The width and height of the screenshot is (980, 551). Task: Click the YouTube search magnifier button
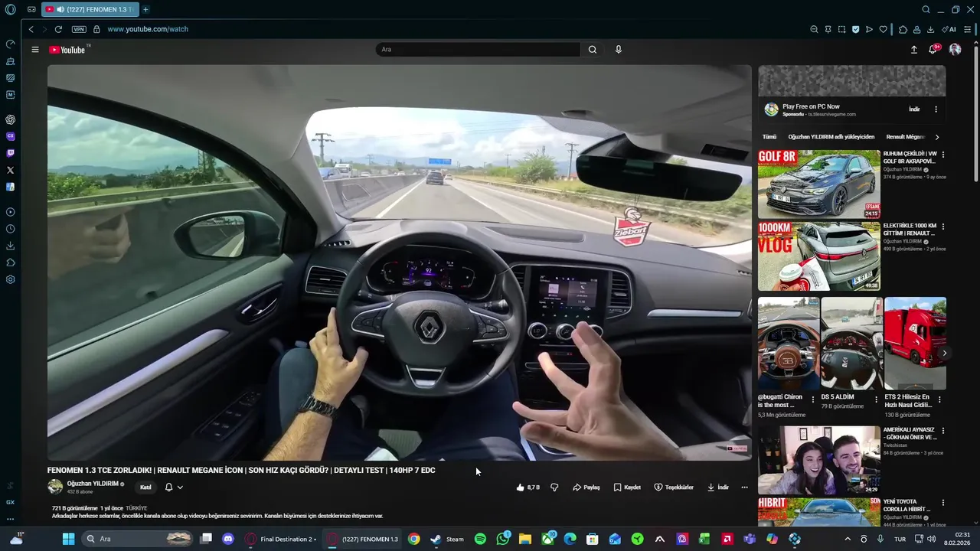pos(593,50)
